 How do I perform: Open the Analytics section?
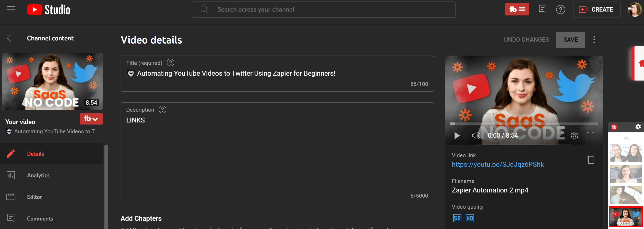[51, 175]
